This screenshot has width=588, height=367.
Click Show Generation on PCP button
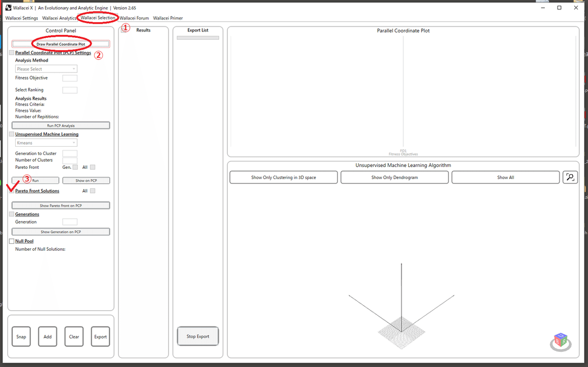[x=61, y=232]
